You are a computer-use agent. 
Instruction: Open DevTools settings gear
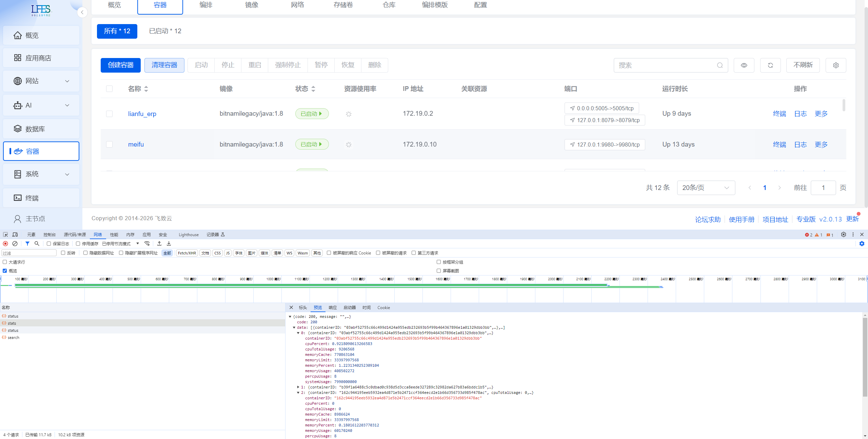[843, 234]
